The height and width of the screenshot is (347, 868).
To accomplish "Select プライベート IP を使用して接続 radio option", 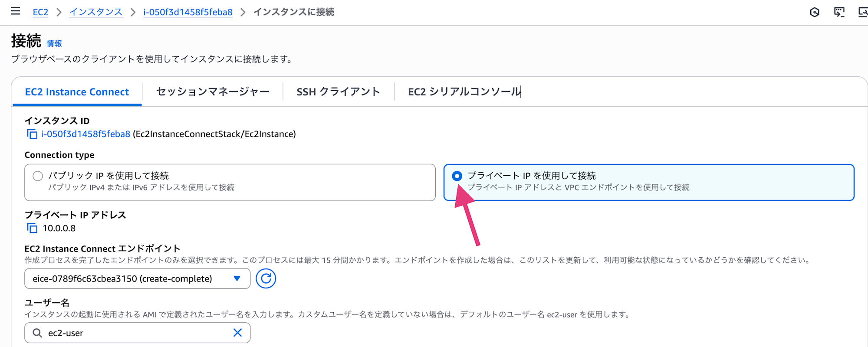I will coord(457,176).
